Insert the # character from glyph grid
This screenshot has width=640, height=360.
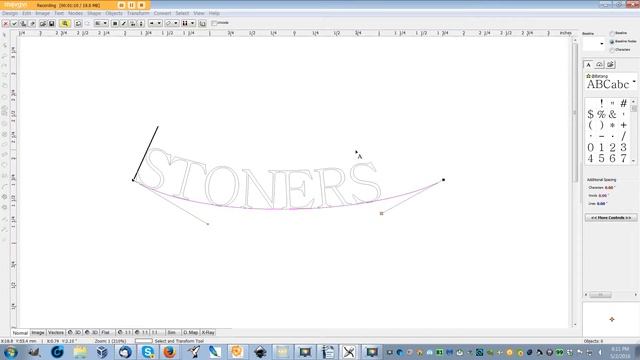coord(623,103)
